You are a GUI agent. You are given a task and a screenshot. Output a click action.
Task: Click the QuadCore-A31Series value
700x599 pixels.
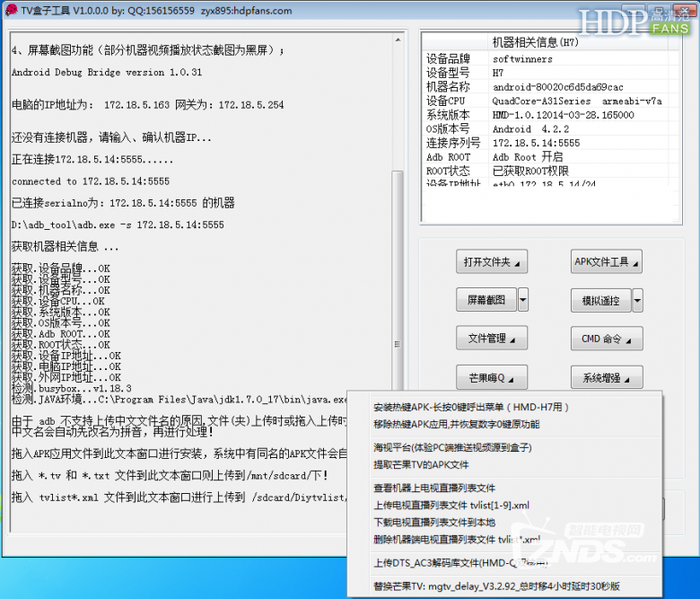(x=577, y=101)
